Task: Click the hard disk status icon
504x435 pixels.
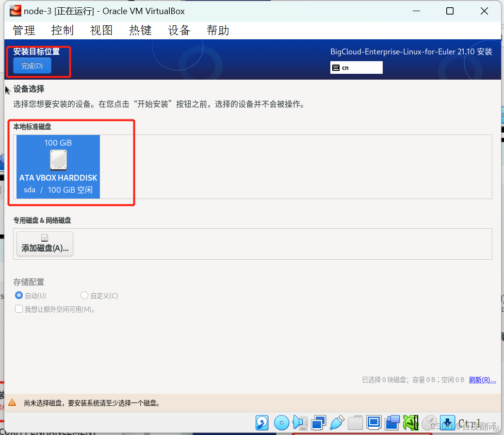Action: click(x=262, y=423)
